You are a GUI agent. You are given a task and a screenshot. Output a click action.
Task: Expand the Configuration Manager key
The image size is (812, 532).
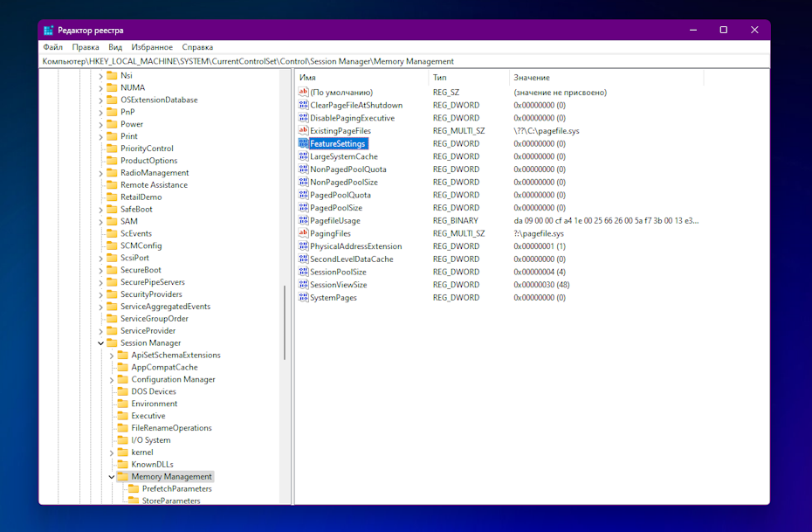pyautogui.click(x=111, y=380)
